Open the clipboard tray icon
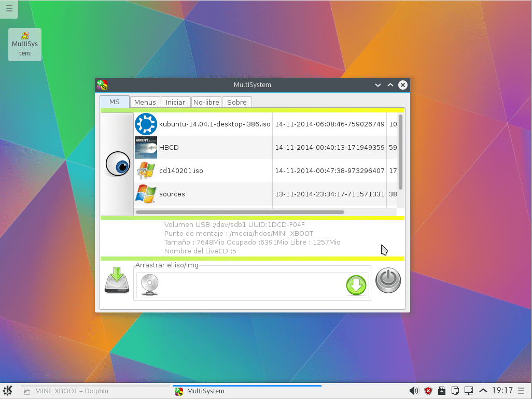This screenshot has height=399, width=532. pyautogui.click(x=455, y=391)
